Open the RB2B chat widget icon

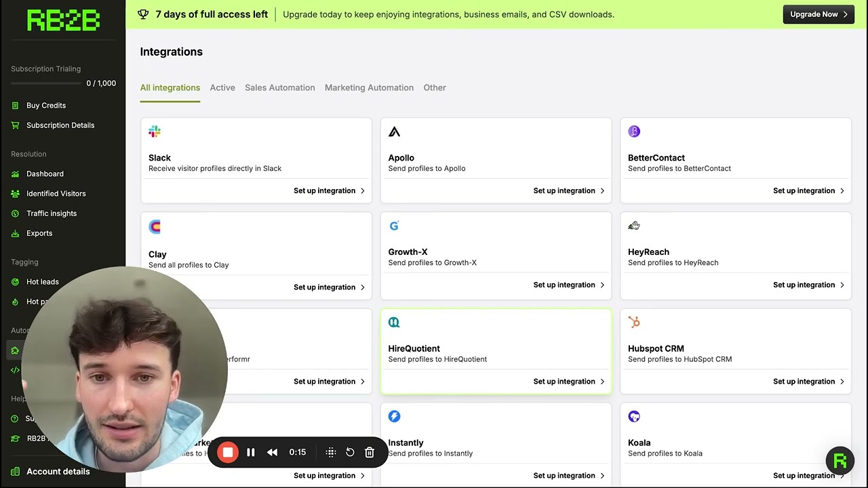tap(840, 461)
